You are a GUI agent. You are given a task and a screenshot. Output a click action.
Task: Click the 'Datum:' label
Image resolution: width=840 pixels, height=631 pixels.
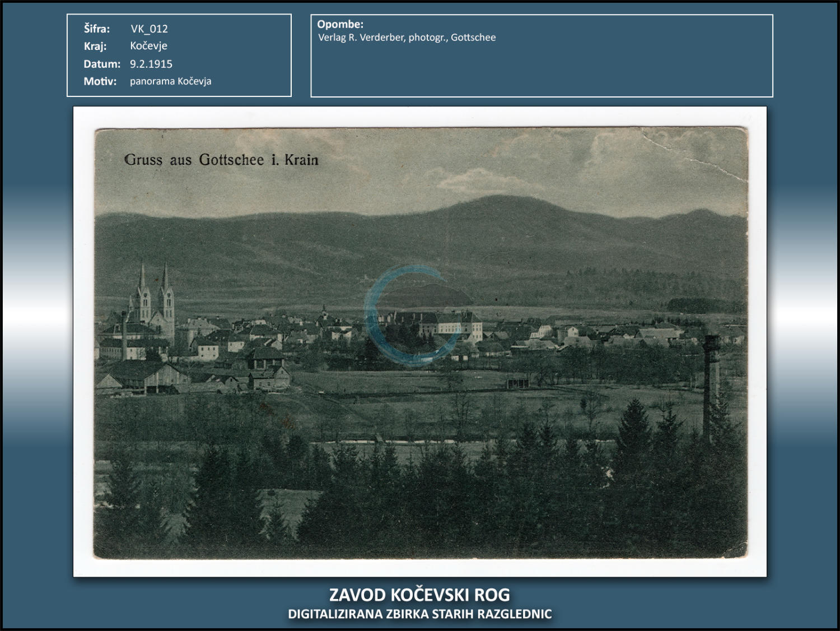(x=102, y=64)
